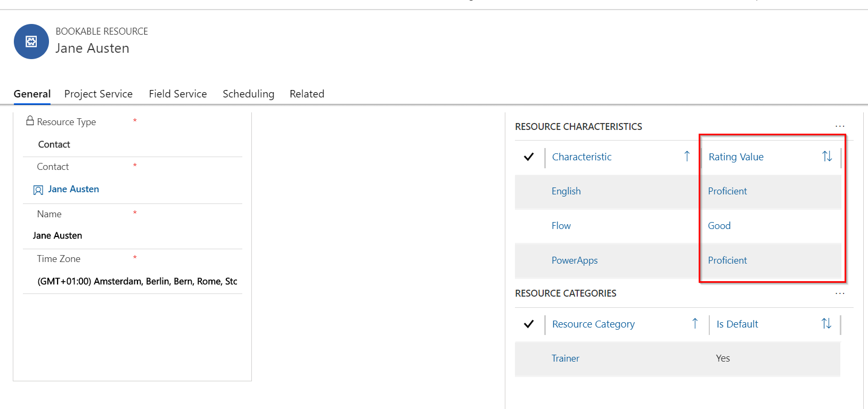Image resolution: width=868 pixels, height=409 pixels.
Task: Open the Resource Characteristics more options ellipsis
Action: [x=840, y=126]
